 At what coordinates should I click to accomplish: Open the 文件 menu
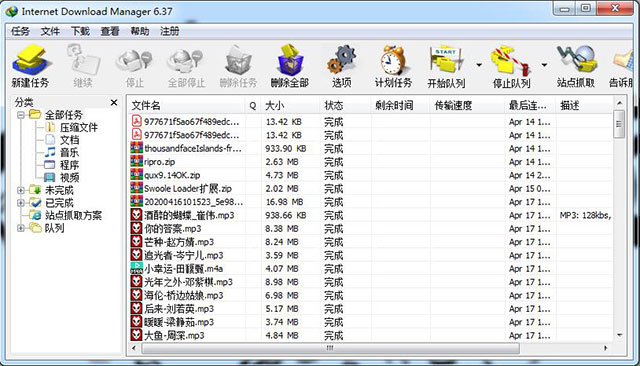coord(50,31)
